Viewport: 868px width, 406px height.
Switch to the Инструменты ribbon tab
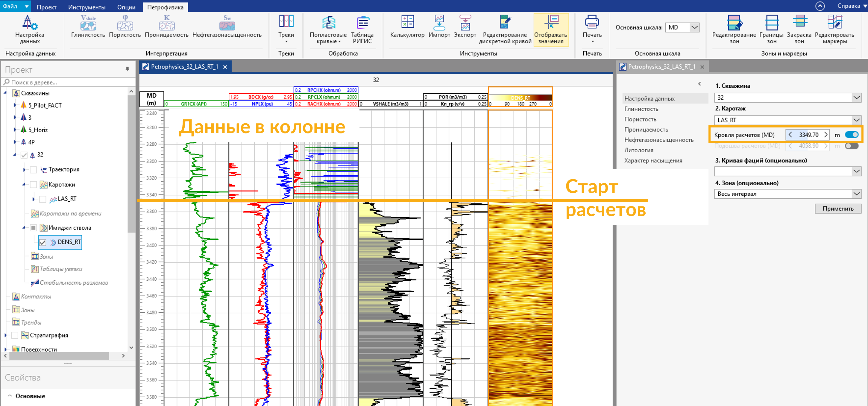click(87, 7)
